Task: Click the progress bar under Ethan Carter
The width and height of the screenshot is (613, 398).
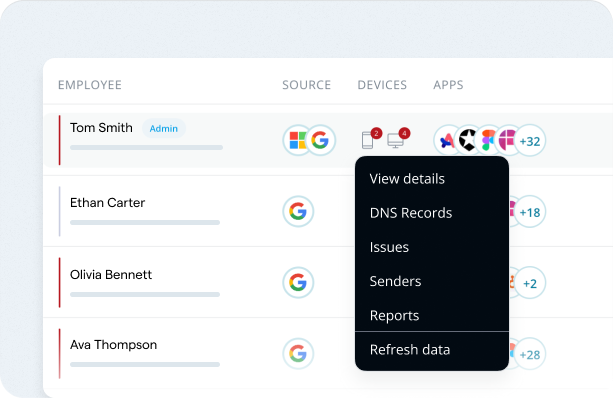Action: coord(145,222)
